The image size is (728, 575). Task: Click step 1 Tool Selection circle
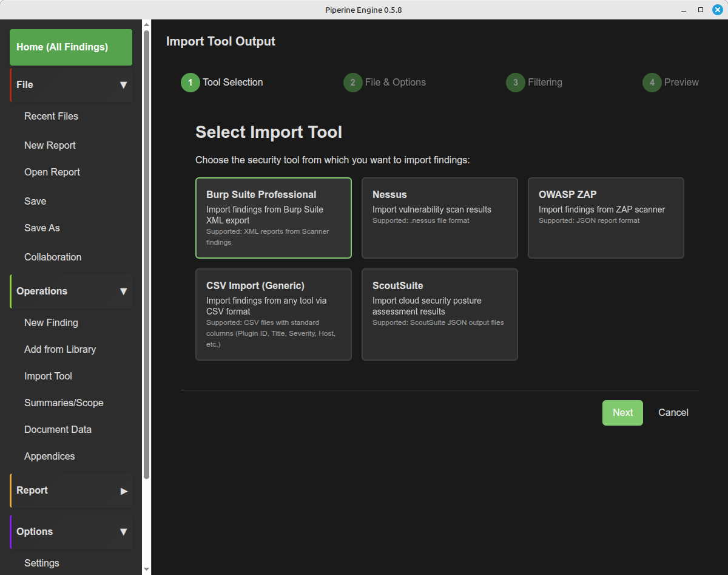pyautogui.click(x=190, y=83)
